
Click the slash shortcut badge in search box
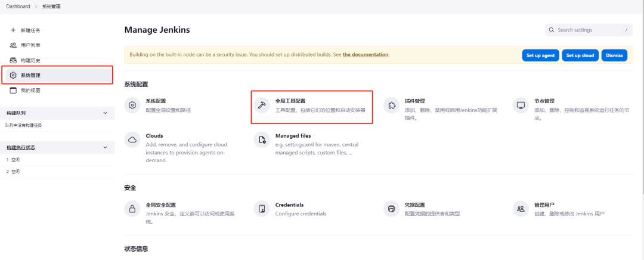point(626,30)
